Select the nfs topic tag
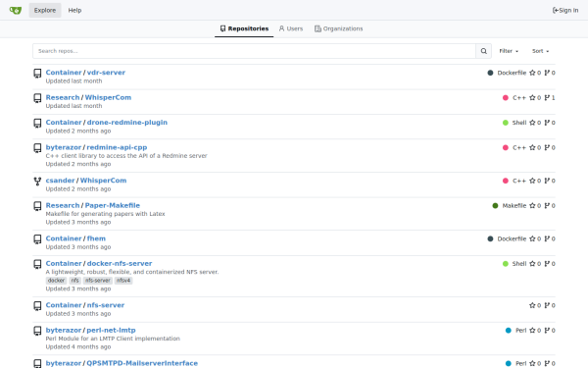The height and width of the screenshot is (368, 588). (75, 281)
